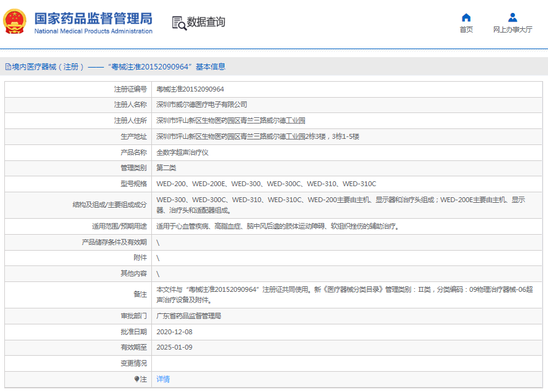Click the bullet icon beside 注

137,379
